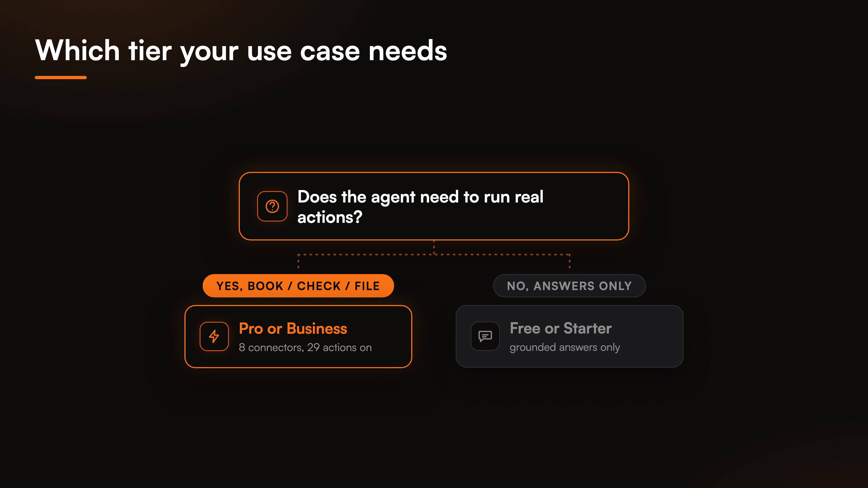This screenshot has width=868, height=488.
Task: Click the empty right side of question box
Action: (x=586, y=206)
